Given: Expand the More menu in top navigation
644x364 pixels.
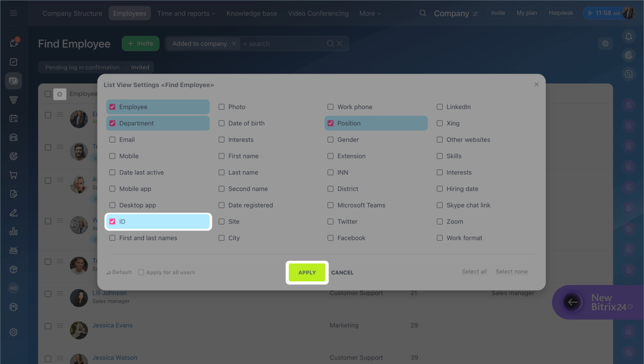Looking at the screenshot, I should coord(370,14).
